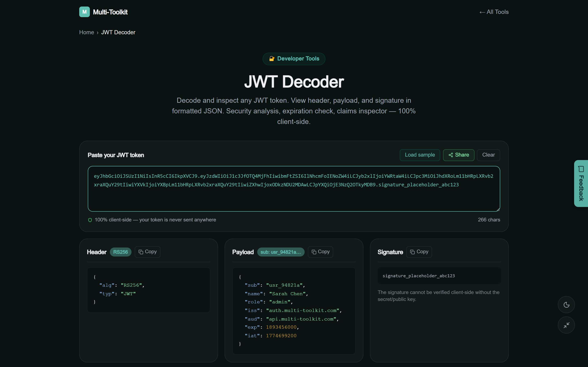588x367 pixels.
Task: Click the RS256 algorithm badge
Action: tap(120, 252)
